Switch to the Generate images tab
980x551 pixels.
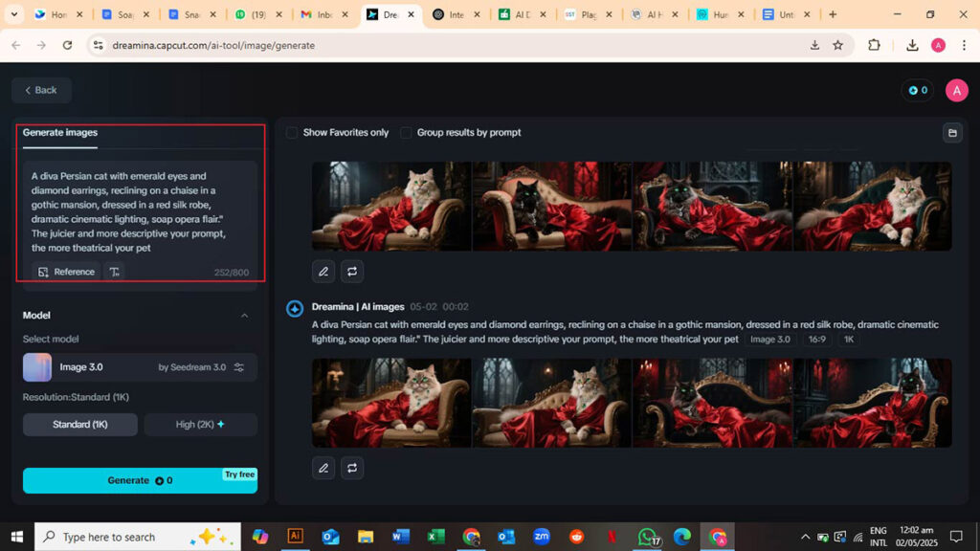point(60,132)
